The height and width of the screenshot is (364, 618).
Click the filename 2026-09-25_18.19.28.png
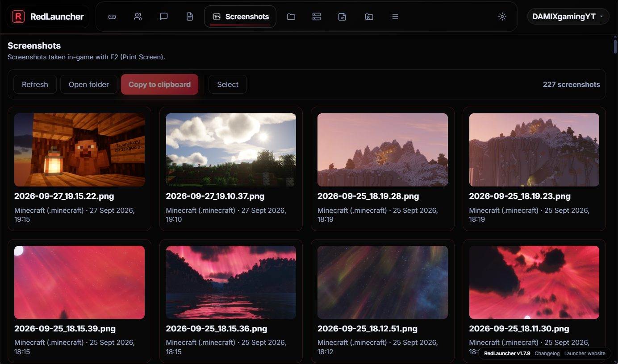[x=368, y=196]
